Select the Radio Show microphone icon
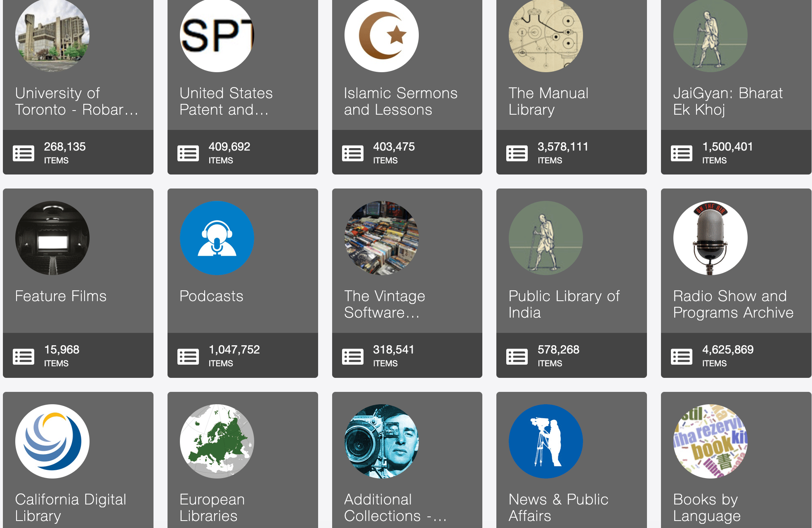Image resolution: width=812 pixels, height=528 pixels. coord(710,238)
